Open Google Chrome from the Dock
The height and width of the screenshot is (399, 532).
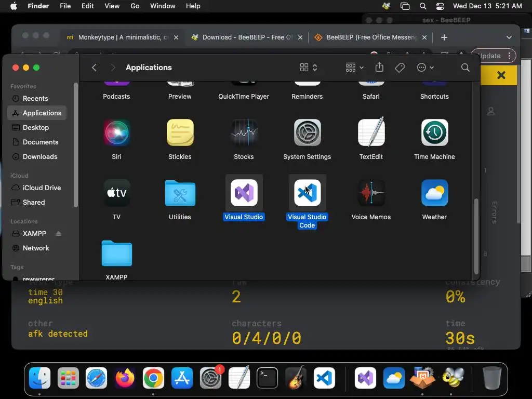[153, 378]
